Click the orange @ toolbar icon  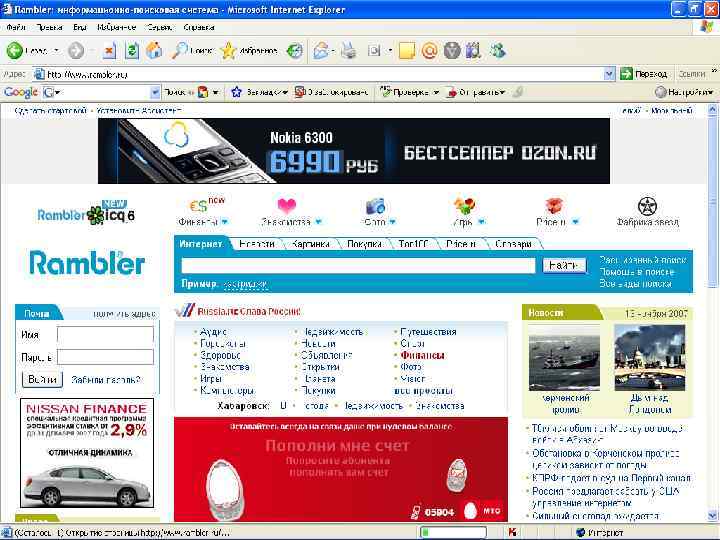click(429, 51)
